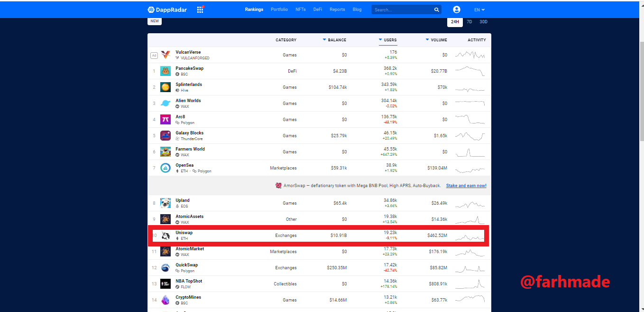Image resolution: width=644 pixels, height=312 pixels.
Task: Click Uniswap volume $462.52M cell
Action: [x=437, y=236]
